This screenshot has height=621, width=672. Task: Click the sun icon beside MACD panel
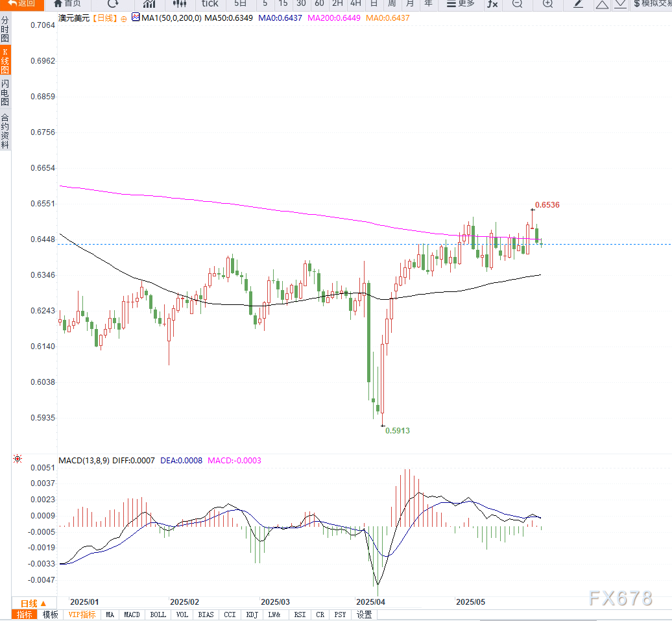pyautogui.click(x=18, y=459)
